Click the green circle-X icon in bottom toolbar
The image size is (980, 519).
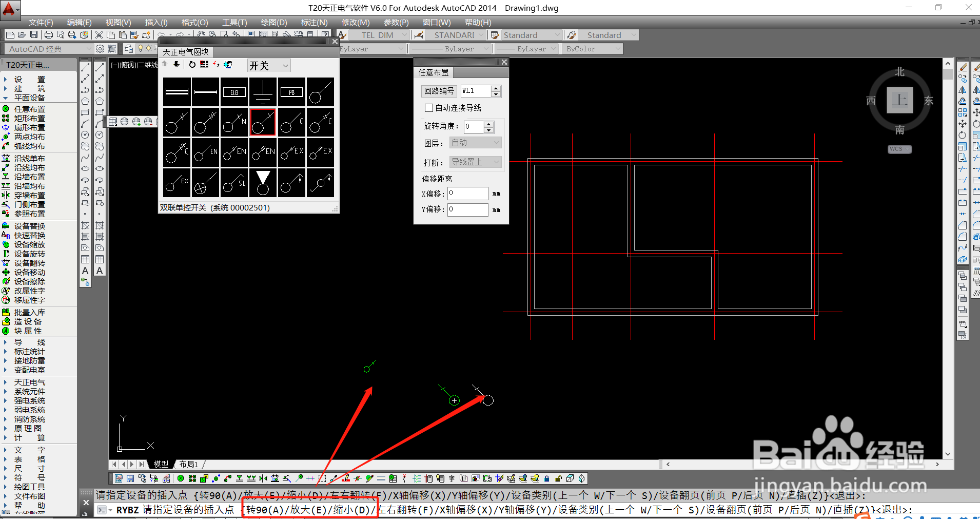coord(181,478)
